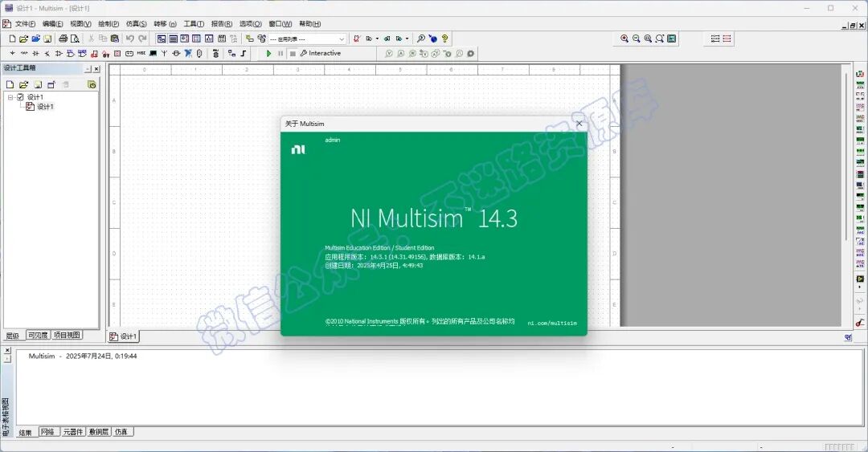This screenshot has height=452, width=868.
Task: Place an Analog op-amp component
Action: (59, 54)
